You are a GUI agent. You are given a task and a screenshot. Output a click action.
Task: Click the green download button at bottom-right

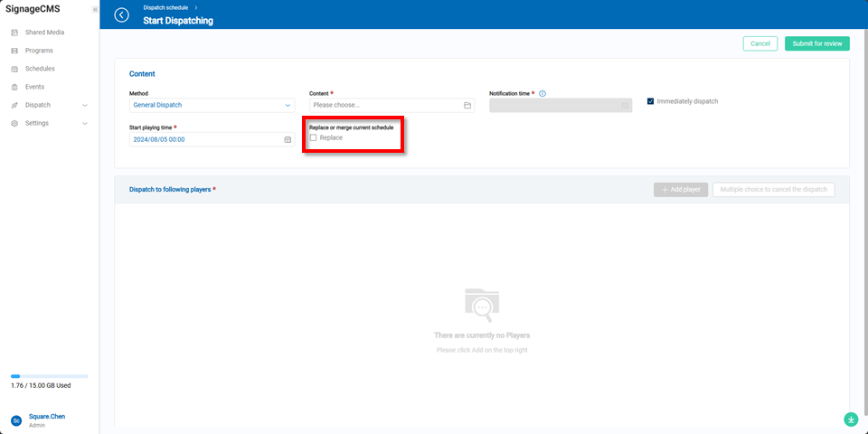tap(851, 420)
